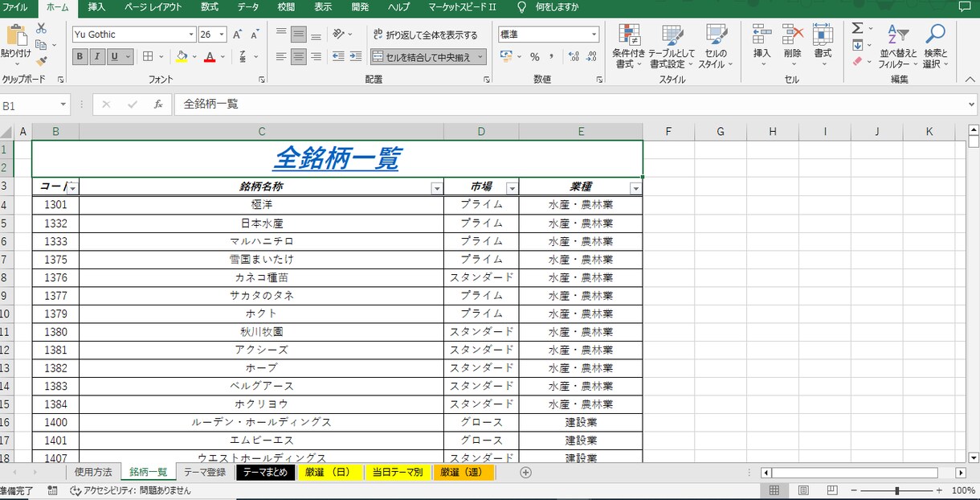The image size is (980, 500).
Task: Expand the formula bar
Action: tap(973, 105)
